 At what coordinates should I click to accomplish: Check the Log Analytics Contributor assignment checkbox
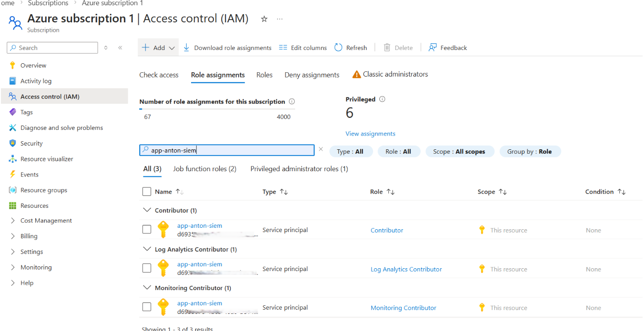(147, 268)
